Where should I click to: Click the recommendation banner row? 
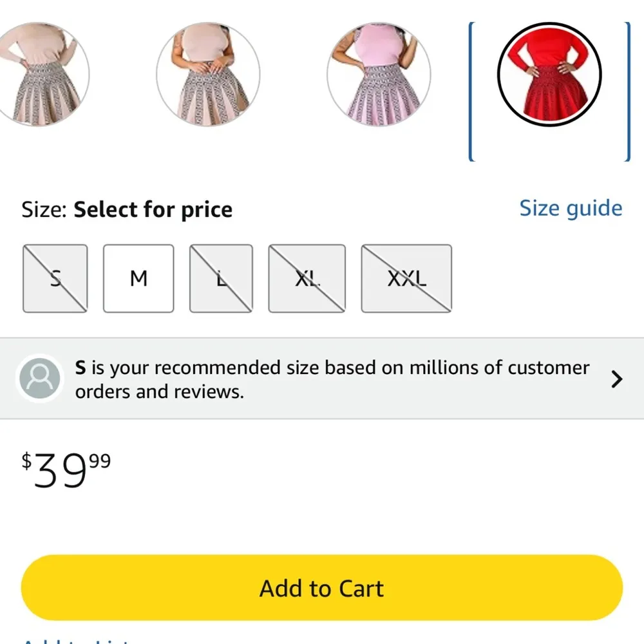click(322, 379)
